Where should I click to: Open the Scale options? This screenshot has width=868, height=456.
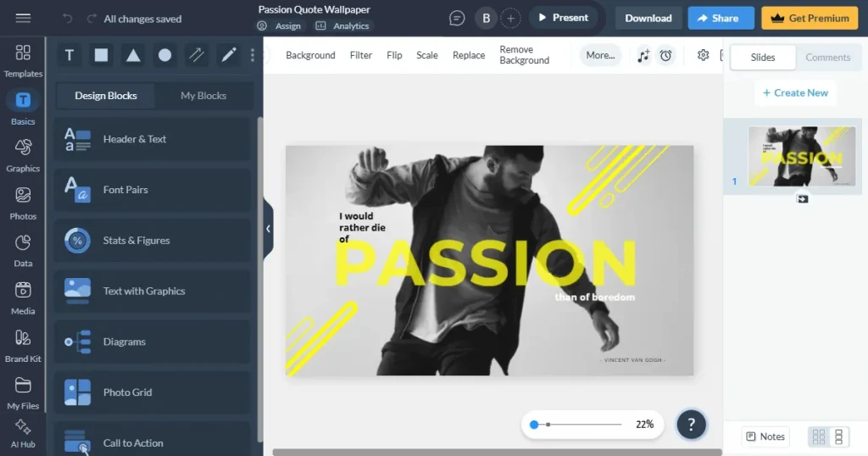pyautogui.click(x=427, y=55)
